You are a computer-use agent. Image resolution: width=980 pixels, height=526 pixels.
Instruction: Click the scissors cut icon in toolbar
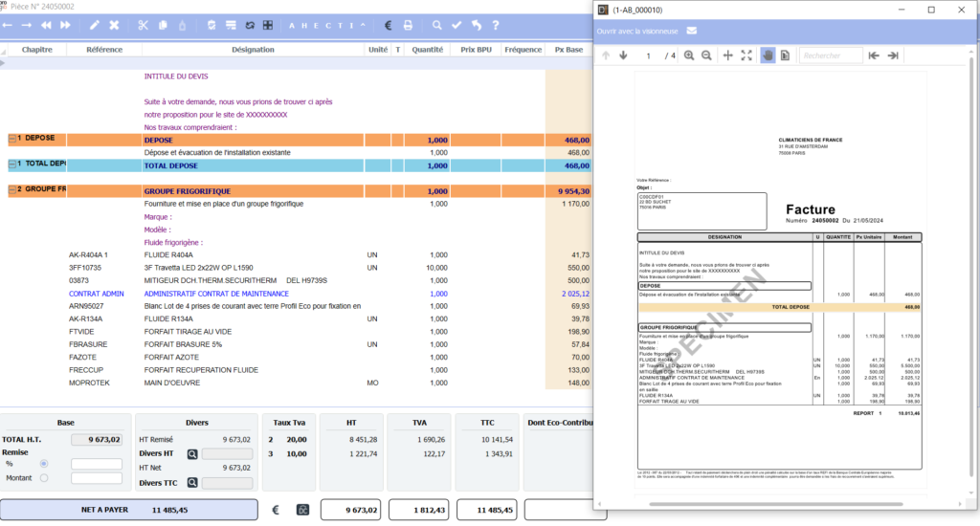pos(143,25)
